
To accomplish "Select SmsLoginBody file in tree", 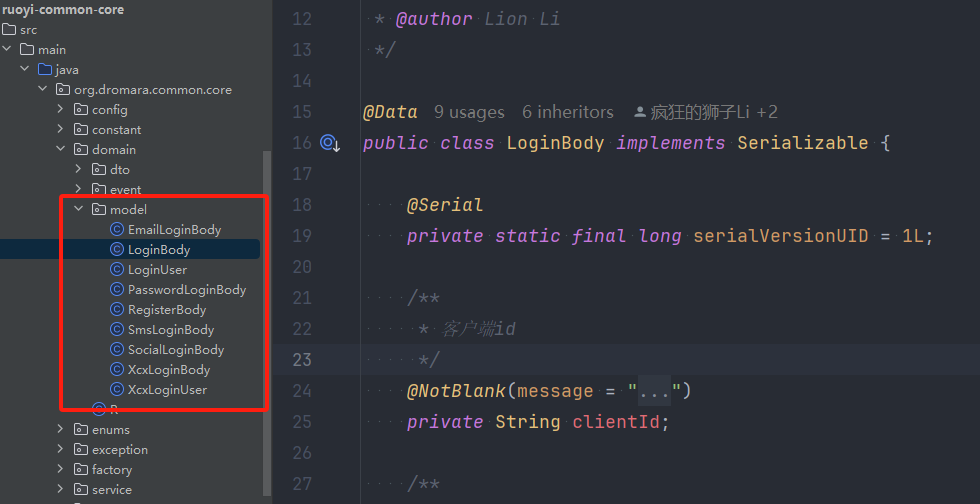I will pyautogui.click(x=170, y=330).
